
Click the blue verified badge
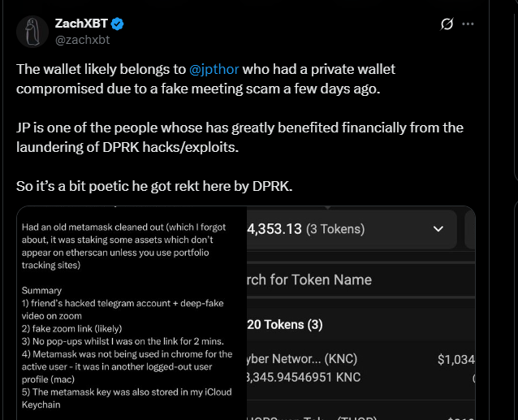click(117, 24)
